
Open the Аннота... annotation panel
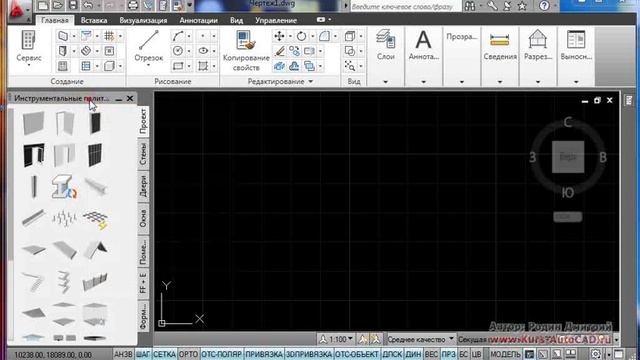424,45
